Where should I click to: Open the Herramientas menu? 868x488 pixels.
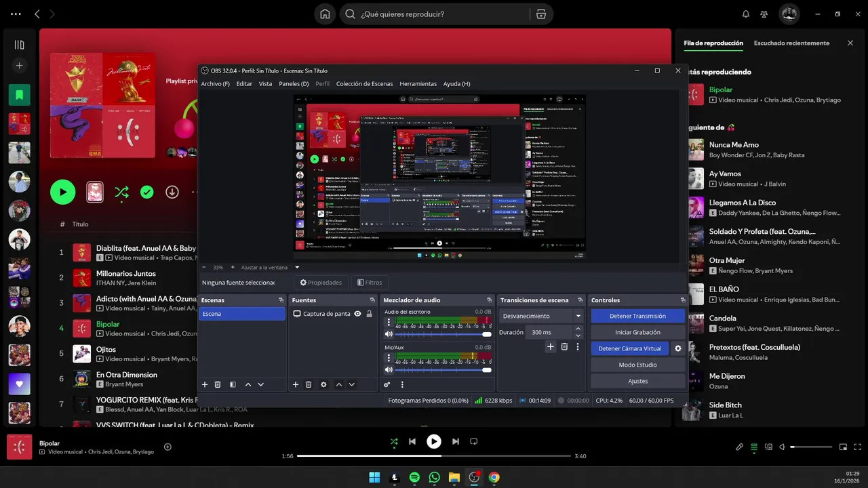418,84
